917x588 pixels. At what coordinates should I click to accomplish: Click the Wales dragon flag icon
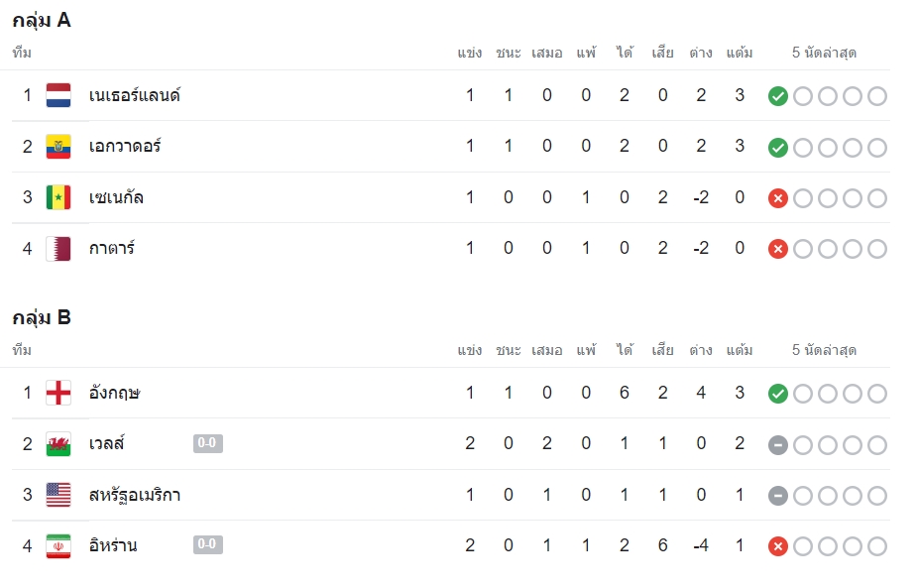(58, 444)
